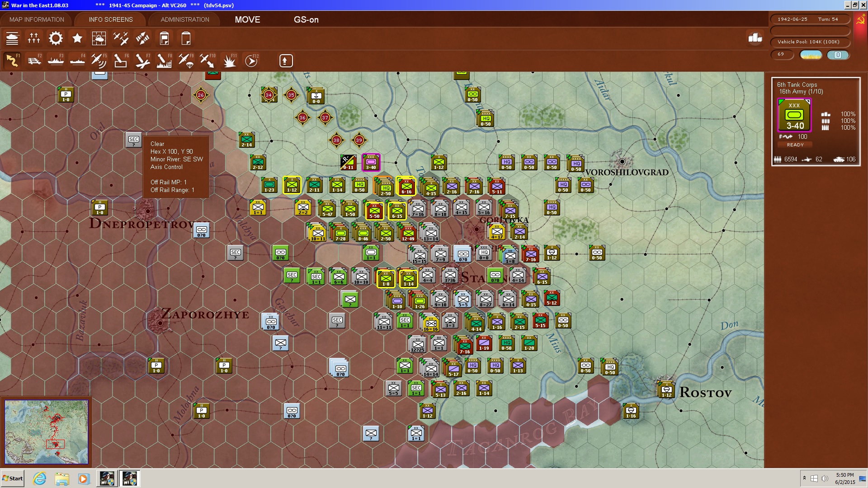
Task: Click the victory star icon
Action: coord(77,38)
